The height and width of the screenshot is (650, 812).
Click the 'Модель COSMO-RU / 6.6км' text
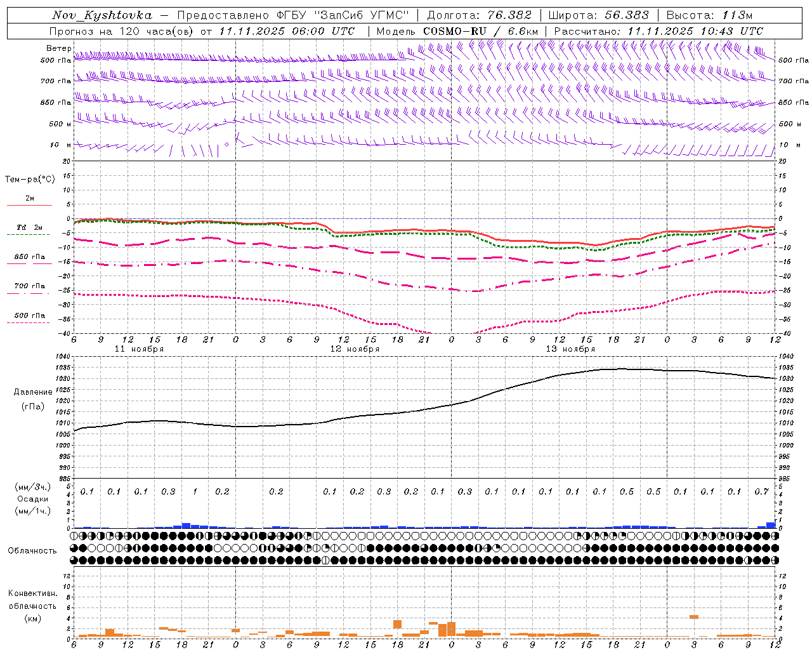click(457, 31)
